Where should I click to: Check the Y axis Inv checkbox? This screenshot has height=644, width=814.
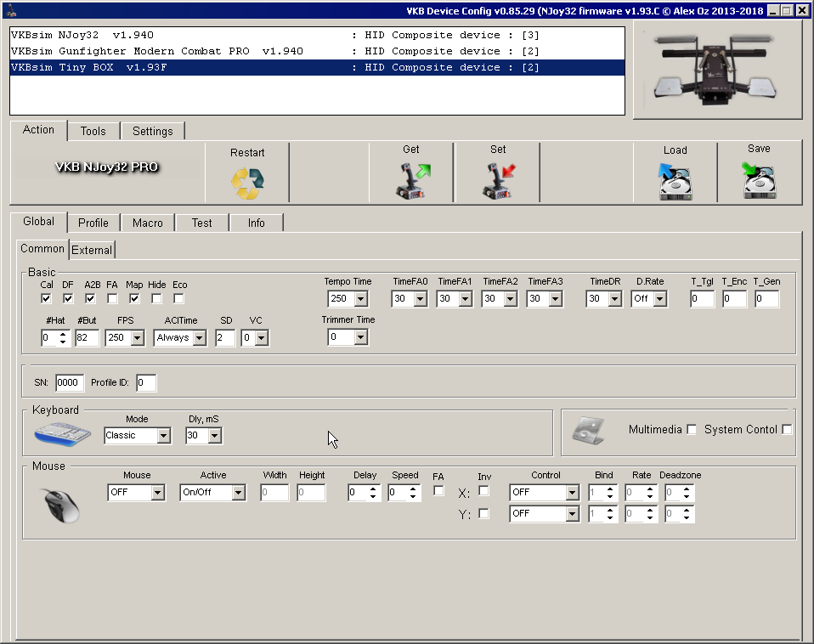[x=483, y=514]
